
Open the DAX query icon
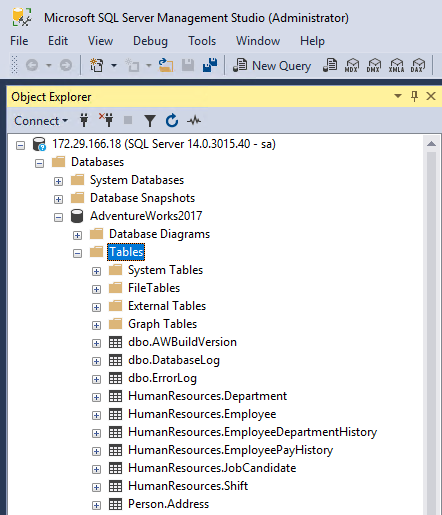[418, 65]
